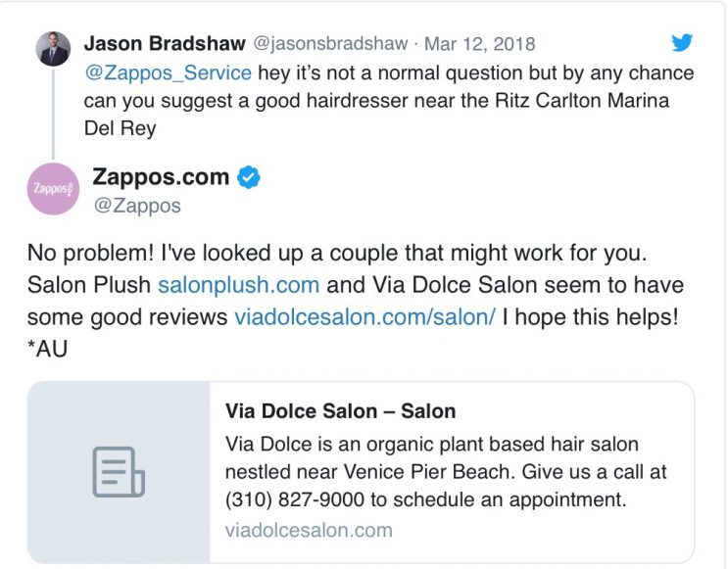Click the *AU agent signature

[47, 349]
